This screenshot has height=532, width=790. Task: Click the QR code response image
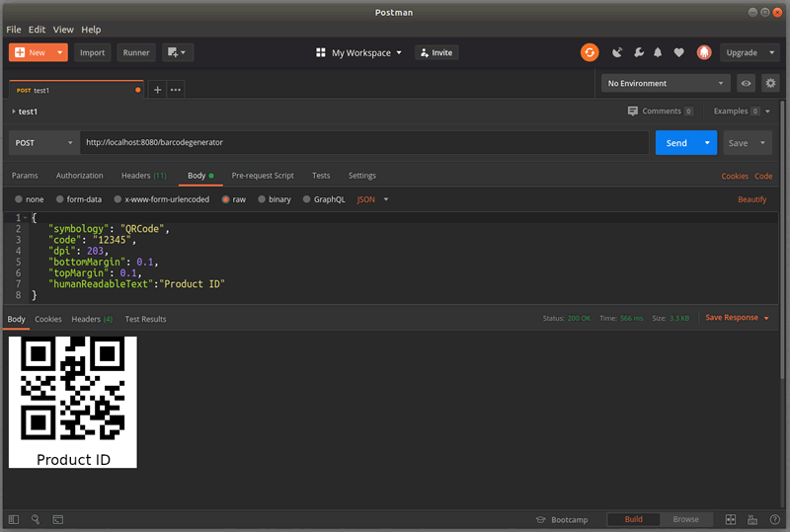click(x=73, y=402)
